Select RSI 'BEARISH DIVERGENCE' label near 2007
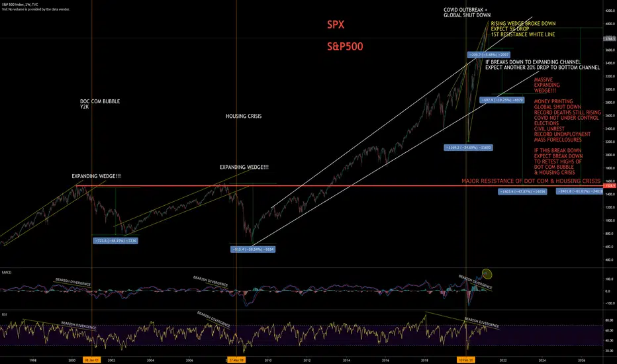617x364 pixels. (x=214, y=319)
